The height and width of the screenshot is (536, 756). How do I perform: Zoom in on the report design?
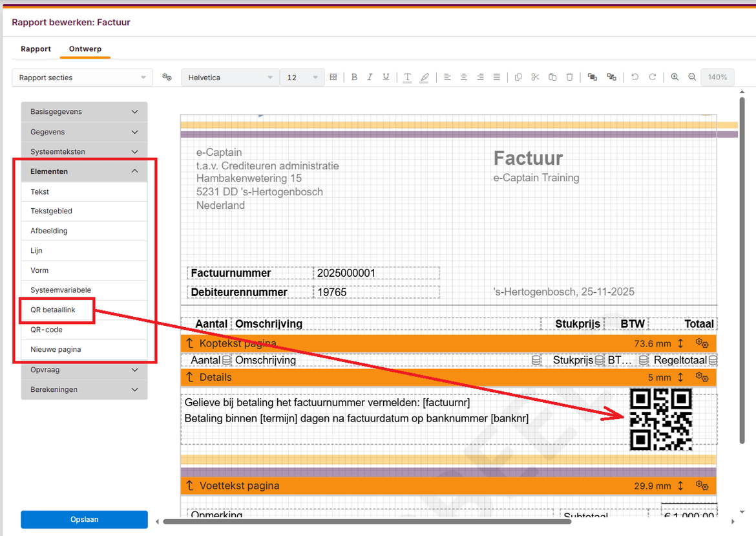[x=675, y=78]
